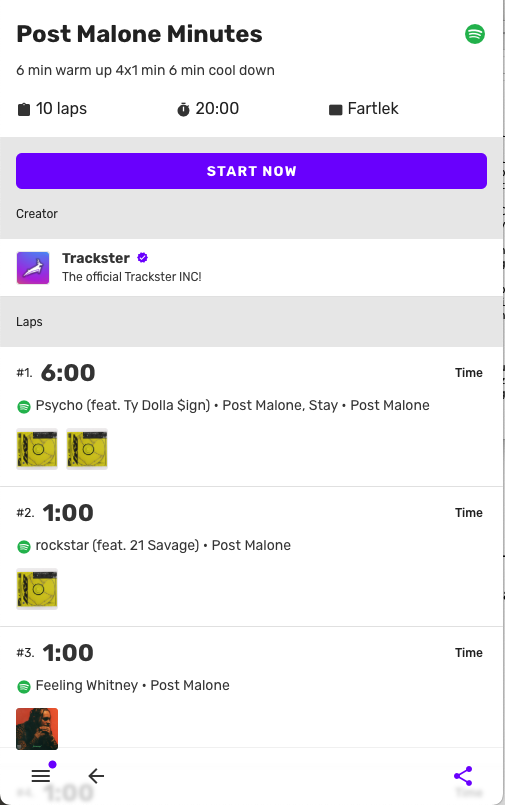505x805 pixels.
Task: Go back using the left arrow
Action: (x=96, y=776)
